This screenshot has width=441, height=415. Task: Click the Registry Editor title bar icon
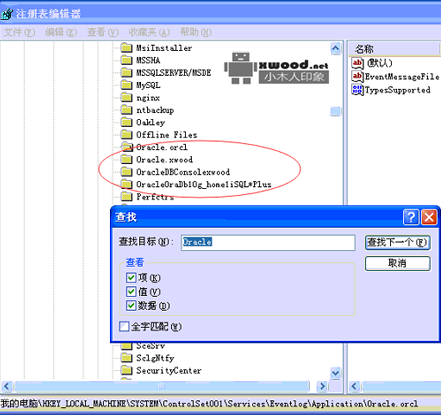click(x=7, y=14)
